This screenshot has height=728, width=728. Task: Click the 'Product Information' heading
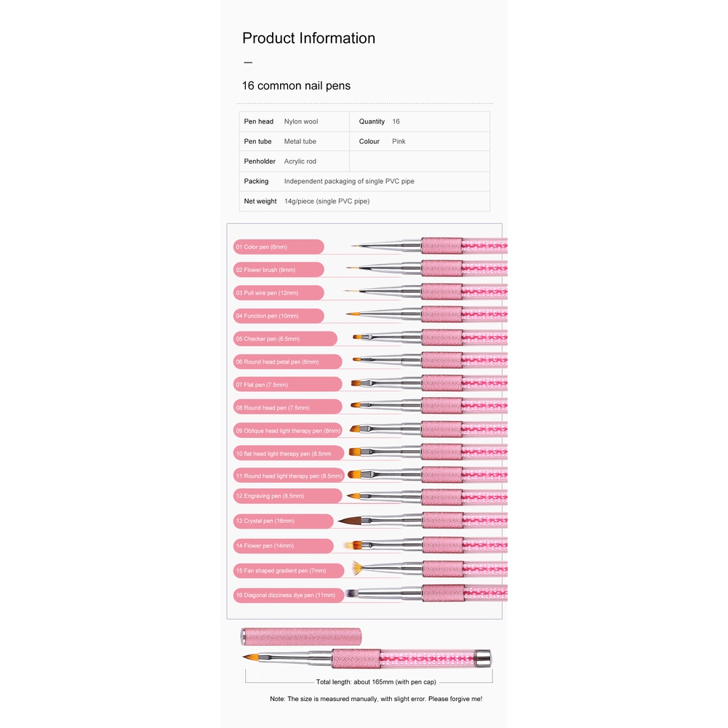pyautogui.click(x=308, y=39)
